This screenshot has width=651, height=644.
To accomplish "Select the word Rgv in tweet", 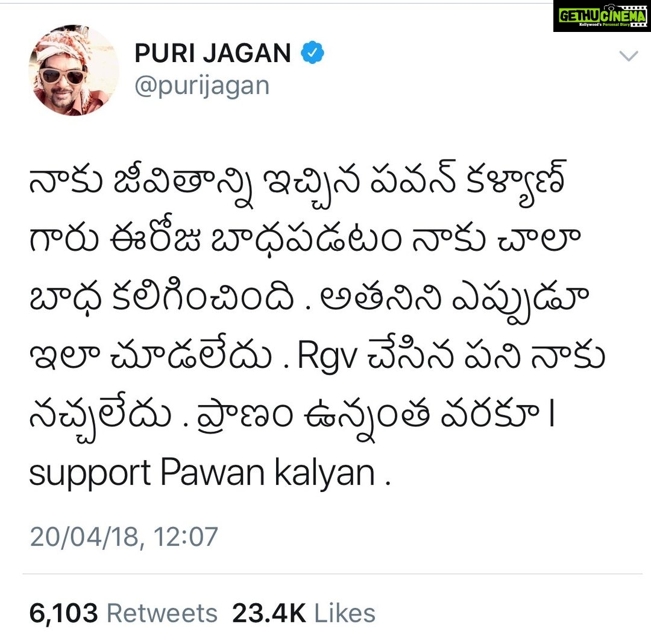I will coord(327,357).
